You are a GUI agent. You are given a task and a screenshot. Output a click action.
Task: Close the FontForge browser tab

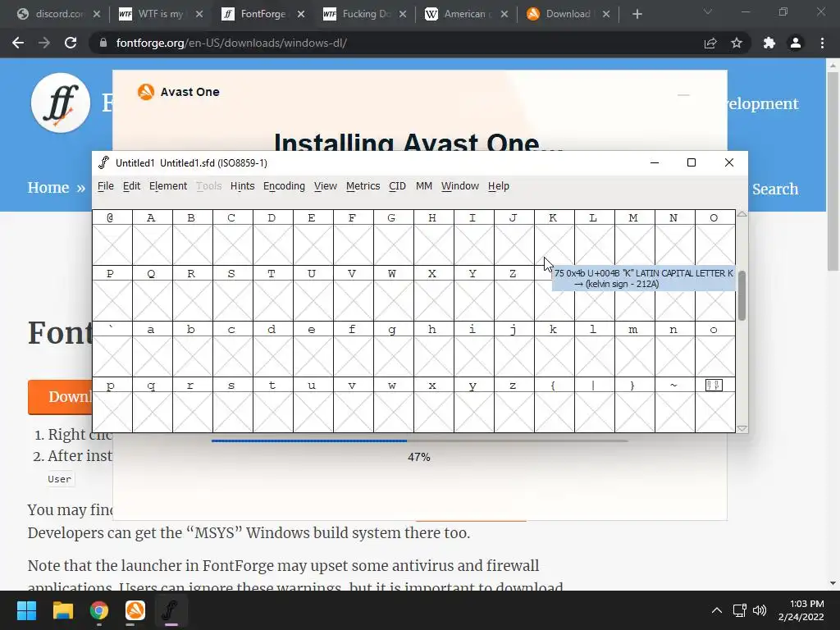[301, 15]
